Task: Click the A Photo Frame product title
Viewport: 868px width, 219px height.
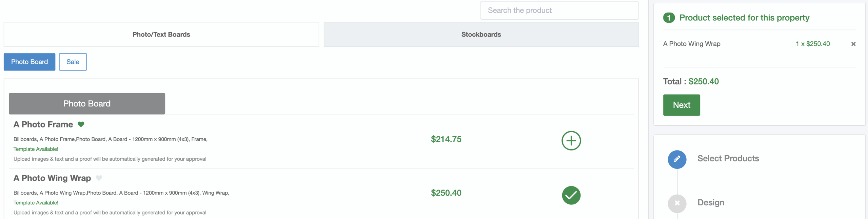Action: click(x=43, y=124)
